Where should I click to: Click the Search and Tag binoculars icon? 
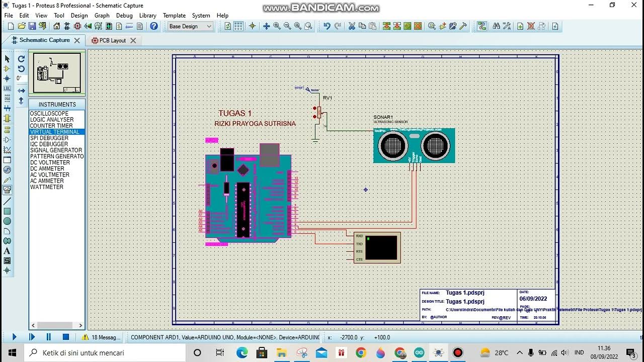[x=496, y=26]
